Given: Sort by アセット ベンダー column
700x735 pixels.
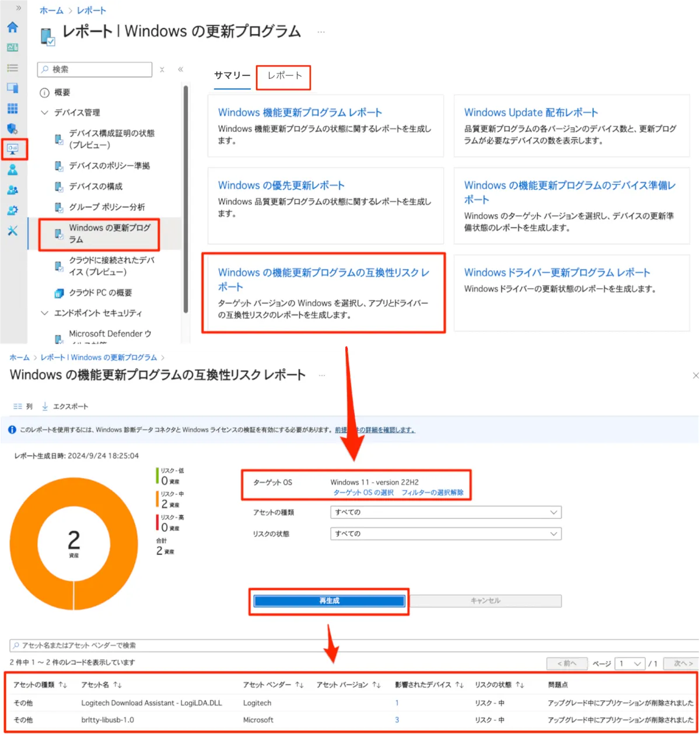Looking at the screenshot, I should coord(274,684).
